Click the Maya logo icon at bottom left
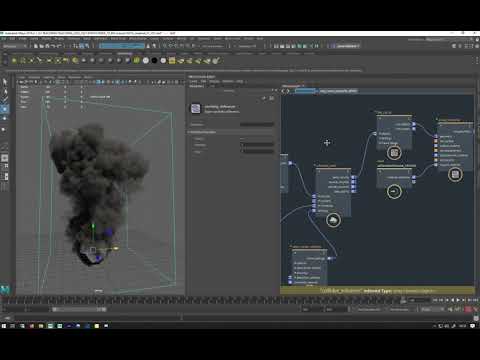This screenshot has height=360, width=480. pyautogui.click(x=5, y=289)
